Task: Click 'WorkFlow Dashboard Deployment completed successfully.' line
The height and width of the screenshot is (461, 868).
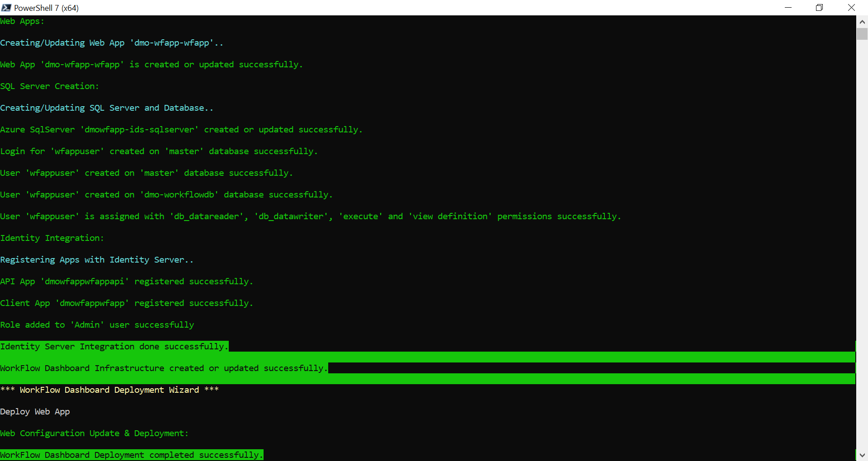Action: click(132, 455)
